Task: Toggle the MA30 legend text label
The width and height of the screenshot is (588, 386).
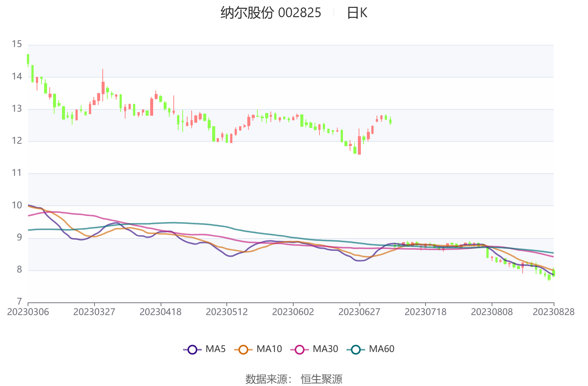Action: click(x=325, y=349)
